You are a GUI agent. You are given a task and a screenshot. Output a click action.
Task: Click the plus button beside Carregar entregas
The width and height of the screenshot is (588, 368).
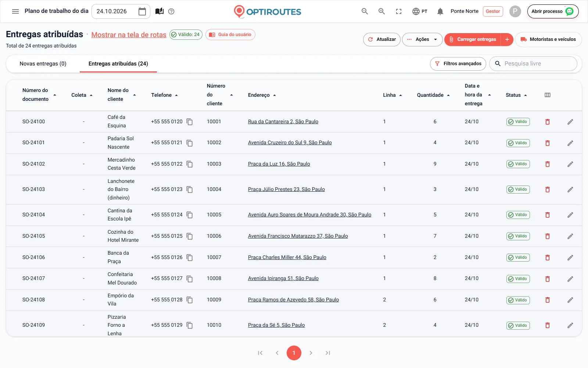[x=507, y=39]
